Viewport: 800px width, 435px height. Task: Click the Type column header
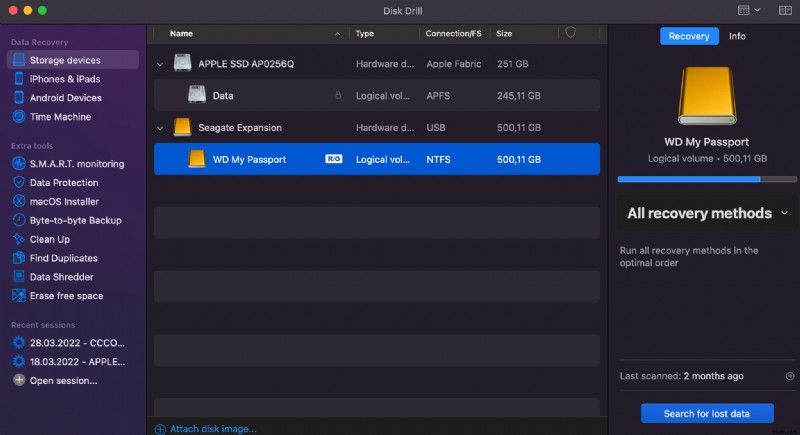[x=364, y=34]
